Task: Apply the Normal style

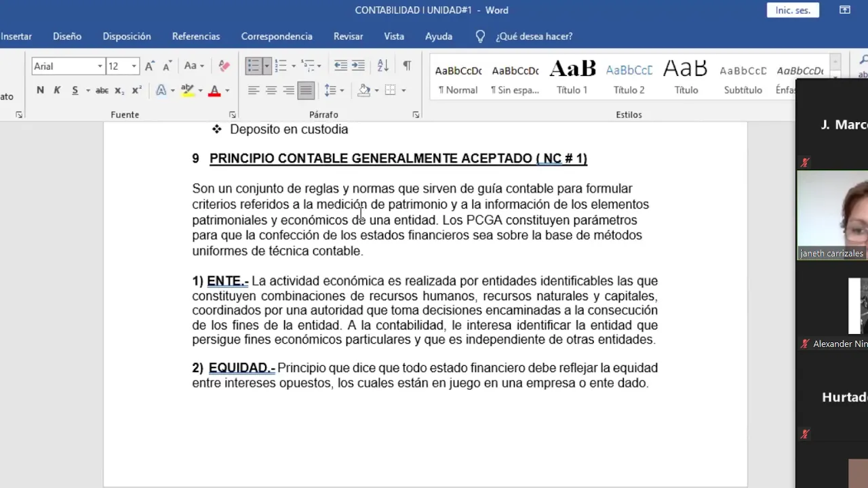Action: coord(458,79)
